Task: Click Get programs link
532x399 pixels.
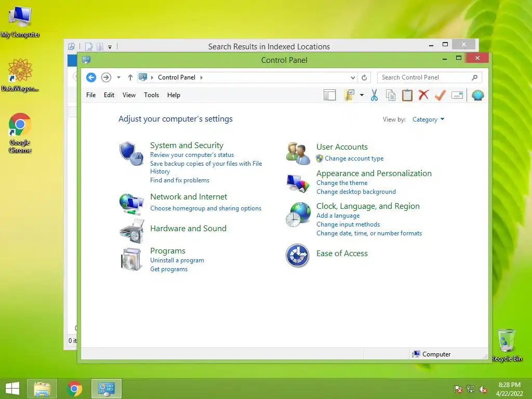Action: tap(169, 269)
